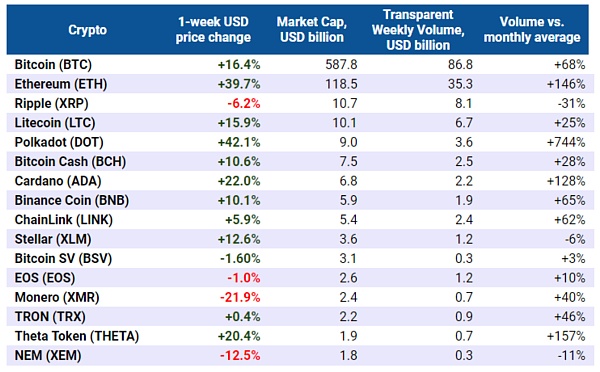The height and width of the screenshot is (372, 600).
Task: Select Bitcoin's 587.8 market cap value
Action: [341, 64]
